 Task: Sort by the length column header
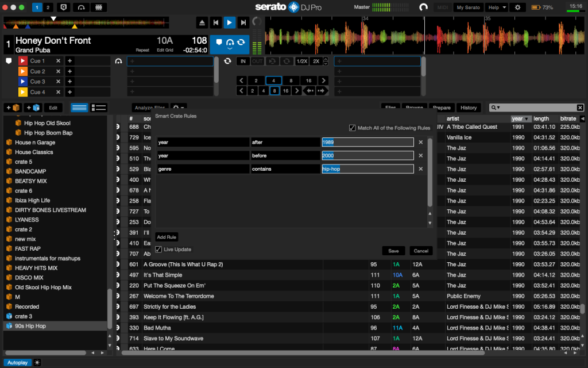pyautogui.click(x=544, y=118)
